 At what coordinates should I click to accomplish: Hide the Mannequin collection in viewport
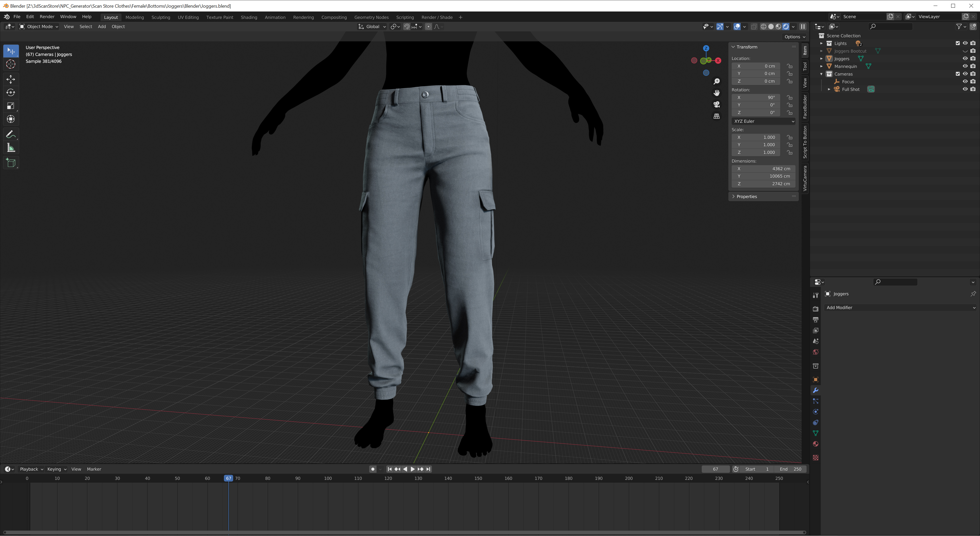(x=965, y=66)
